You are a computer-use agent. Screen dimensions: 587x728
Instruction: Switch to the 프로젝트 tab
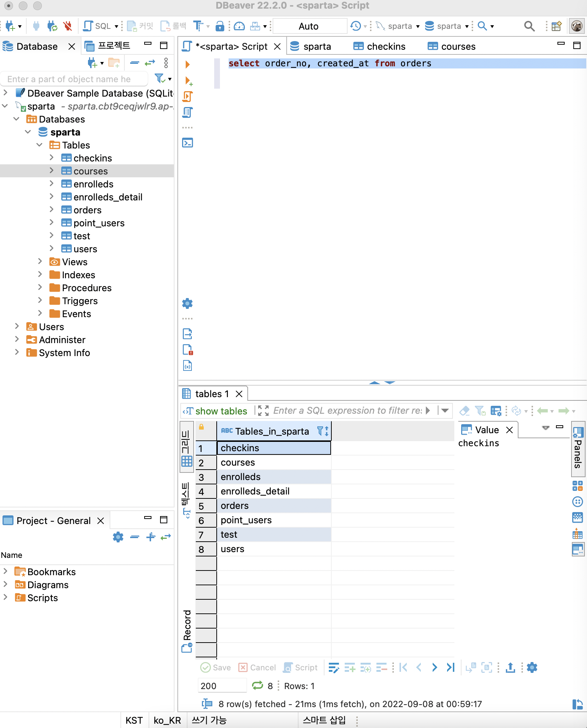click(107, 46)
